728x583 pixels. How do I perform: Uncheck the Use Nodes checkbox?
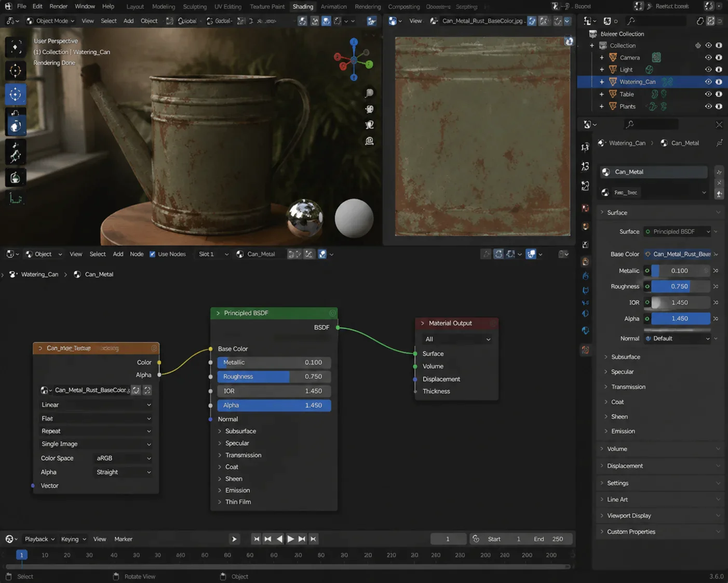coord(152,254)
